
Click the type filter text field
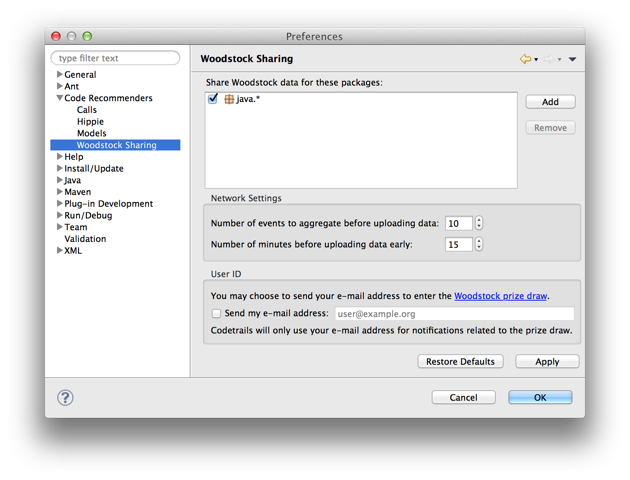point(115,58)
